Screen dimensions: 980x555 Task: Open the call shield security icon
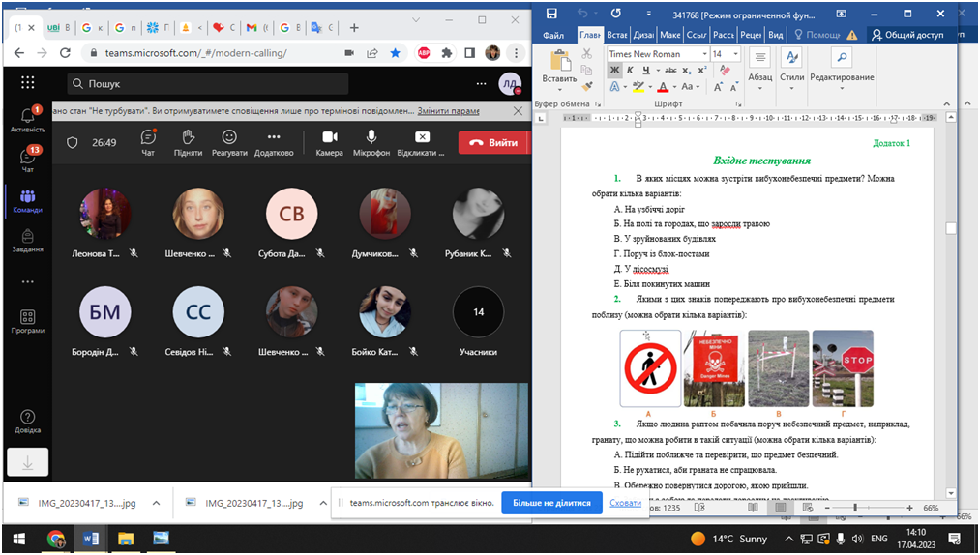pos(73,143)
